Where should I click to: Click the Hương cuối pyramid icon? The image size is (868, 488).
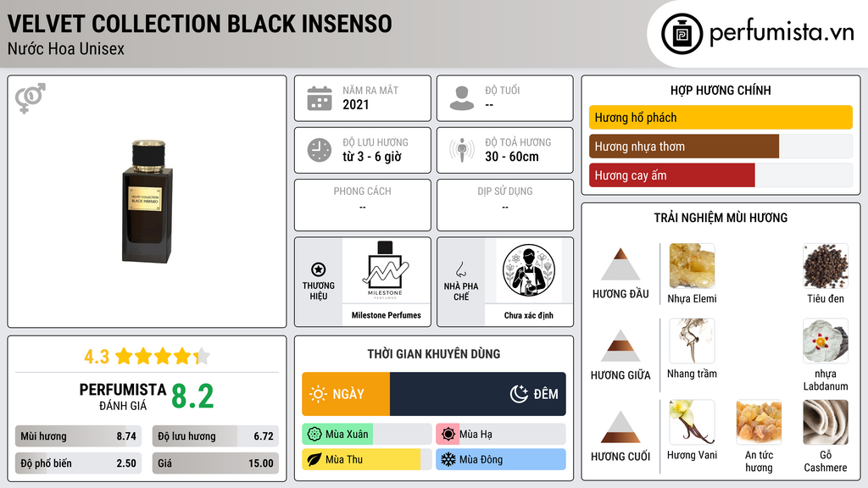(x=620, y=427)
